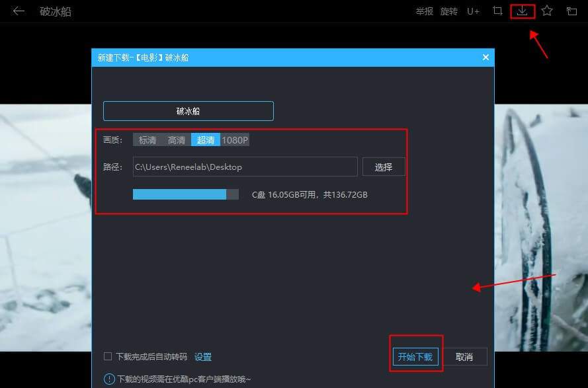Open 设置 link for transcoding
The image size is (588, 388).
click(203, 357)
